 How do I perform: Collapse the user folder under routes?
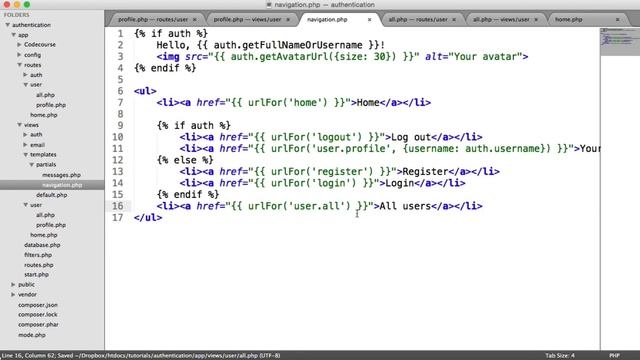(25, 84)
